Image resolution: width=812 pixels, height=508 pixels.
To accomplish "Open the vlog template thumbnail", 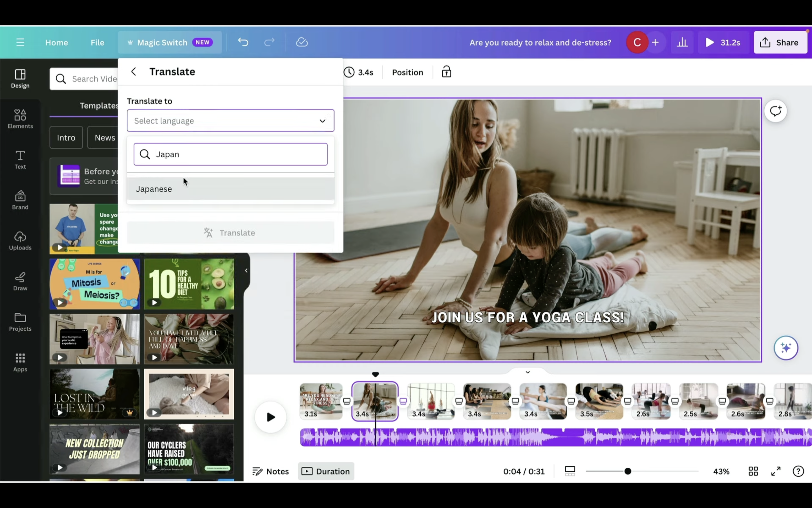I will (x=189, y=394).
